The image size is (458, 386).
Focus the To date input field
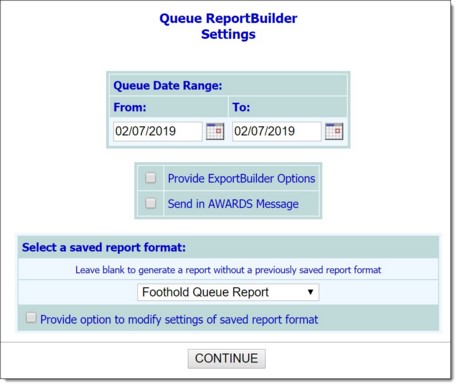[277, 131]
